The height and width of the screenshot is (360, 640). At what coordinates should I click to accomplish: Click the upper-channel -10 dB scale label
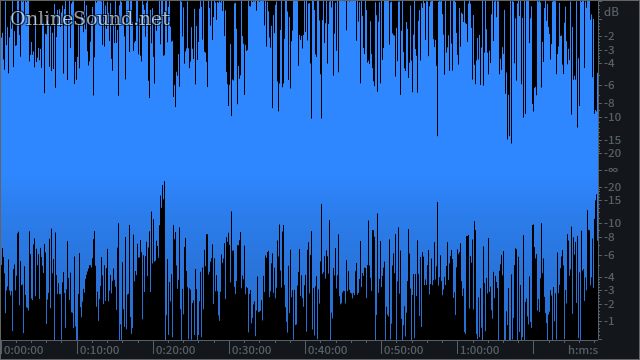[x=612, y=118]
